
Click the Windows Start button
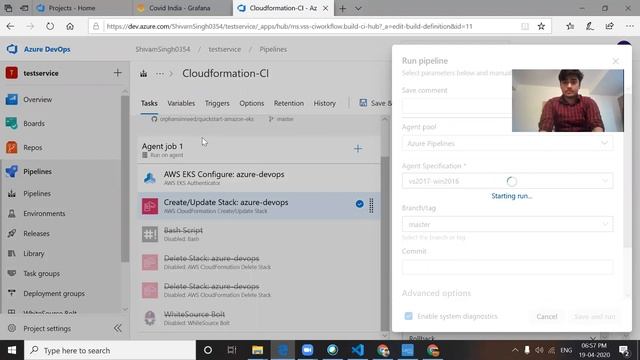click(12, 350)
